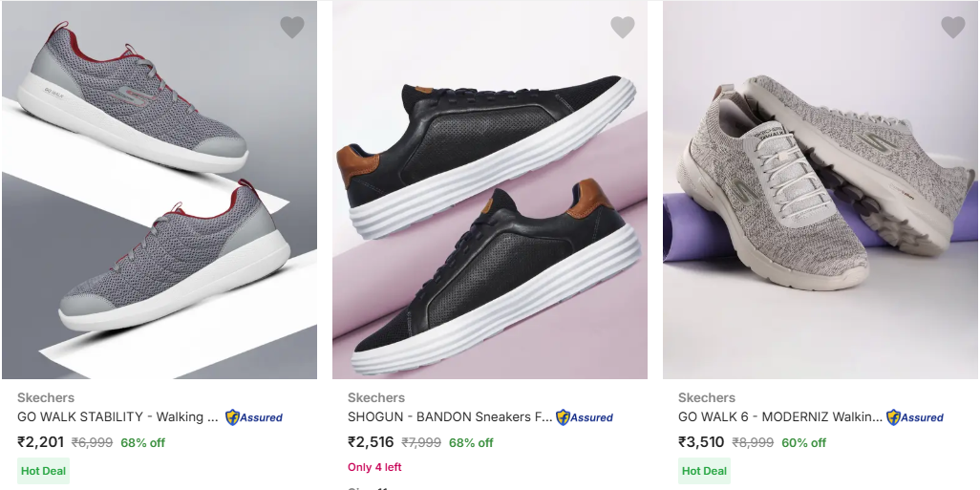This screenshot has height=490, width=980.
Task: Click Skechers brand above GO WALK STABILITY
Action: click(46, 397)
